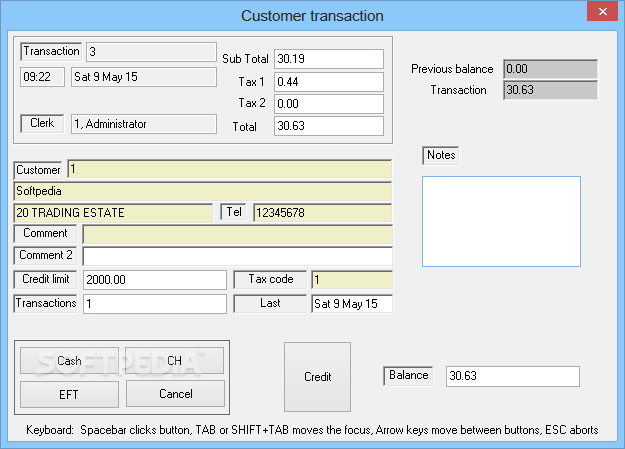Click the credit limit field 2000.00
Viewport: 625px width, 449px height.
pos(155,280)
